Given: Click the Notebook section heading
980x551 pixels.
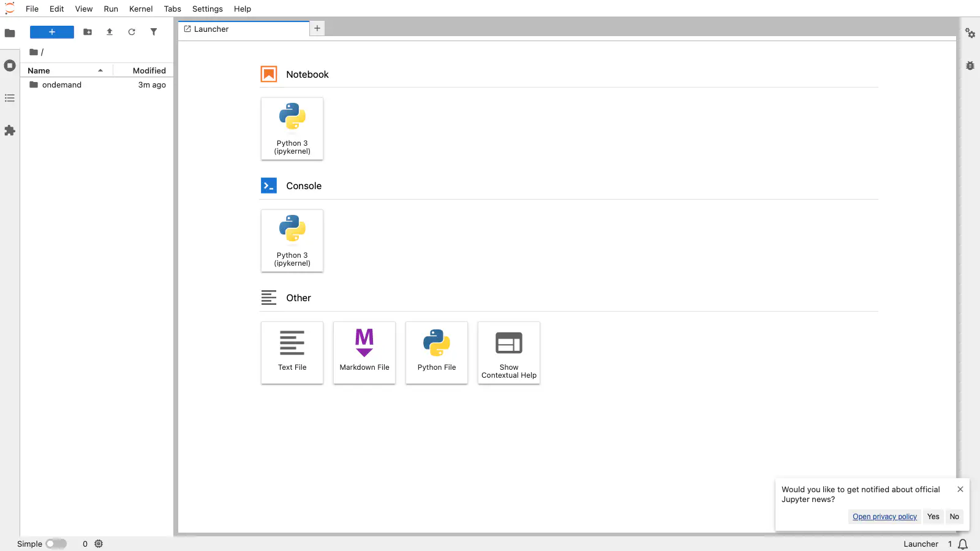Looking at the screenshot, I should (x=307, y=74).
